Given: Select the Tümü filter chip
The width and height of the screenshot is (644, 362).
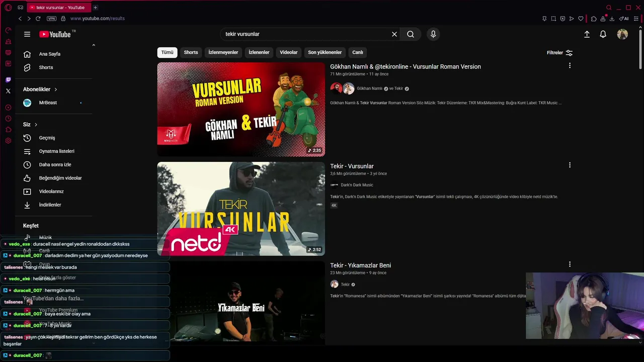Looking at the screenshot, I should pyautogui.click(x=168, y=52).
